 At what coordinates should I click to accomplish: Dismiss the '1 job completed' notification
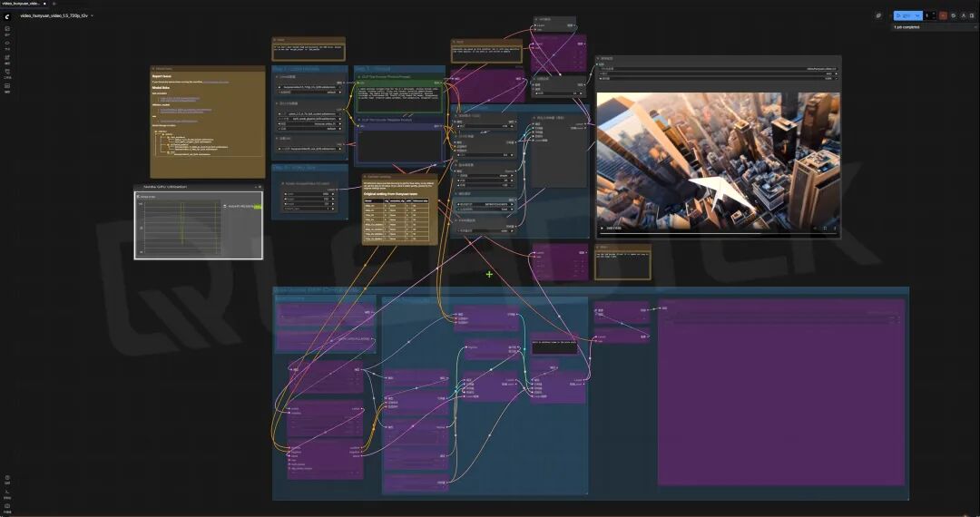coord(975,27)
